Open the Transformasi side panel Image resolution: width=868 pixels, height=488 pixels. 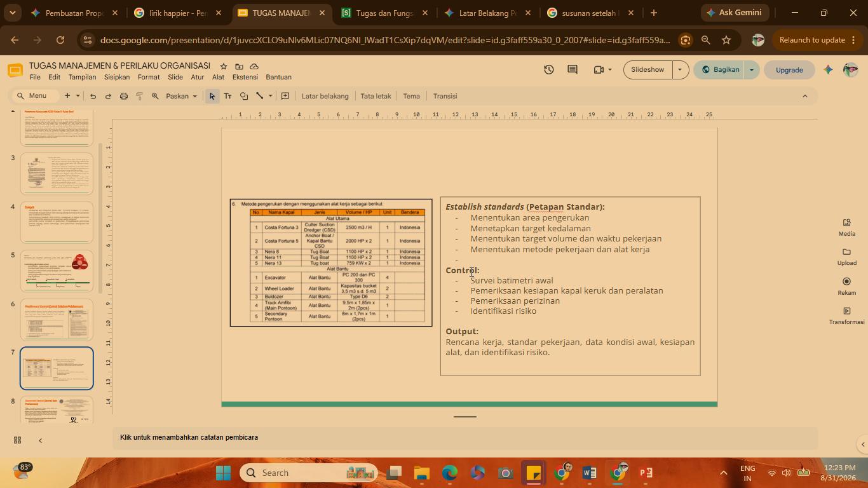pos(846,316)
